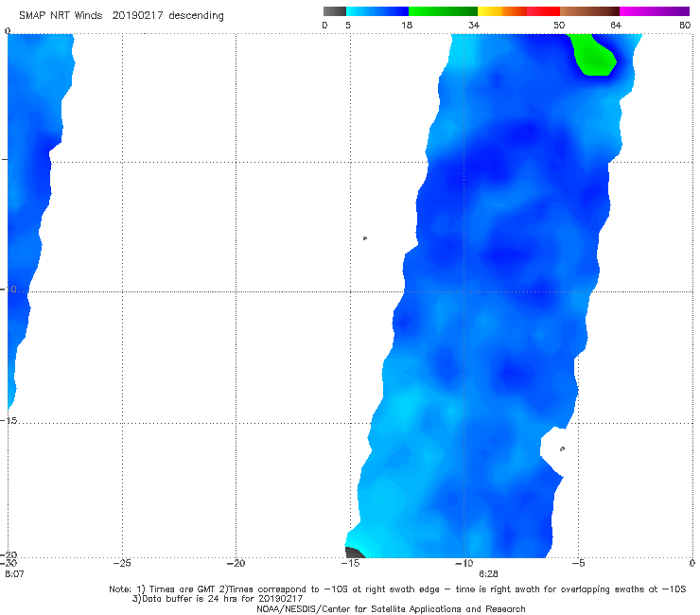Click the latitude label '-15' on left axis
This screenshot has width=700, height=615.
[x=9, y=420]
